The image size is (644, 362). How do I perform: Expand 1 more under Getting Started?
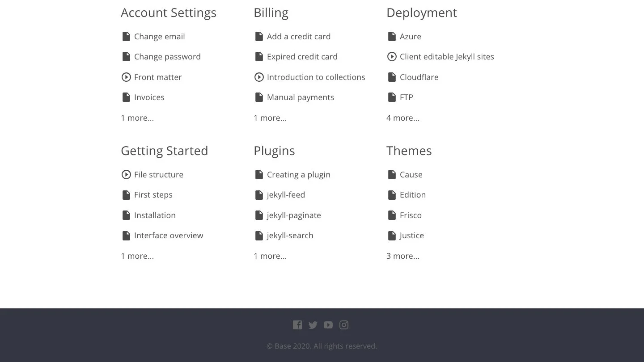click(137, 256)
